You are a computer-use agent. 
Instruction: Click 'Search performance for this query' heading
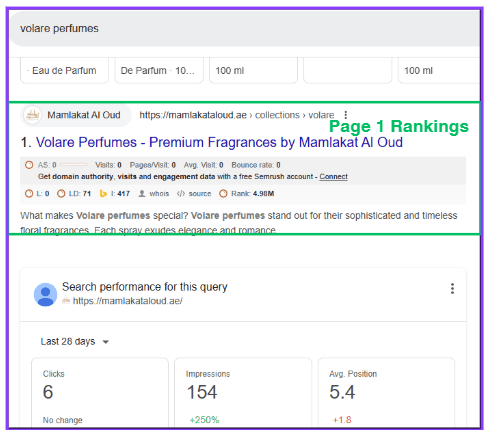click(145, 287)
